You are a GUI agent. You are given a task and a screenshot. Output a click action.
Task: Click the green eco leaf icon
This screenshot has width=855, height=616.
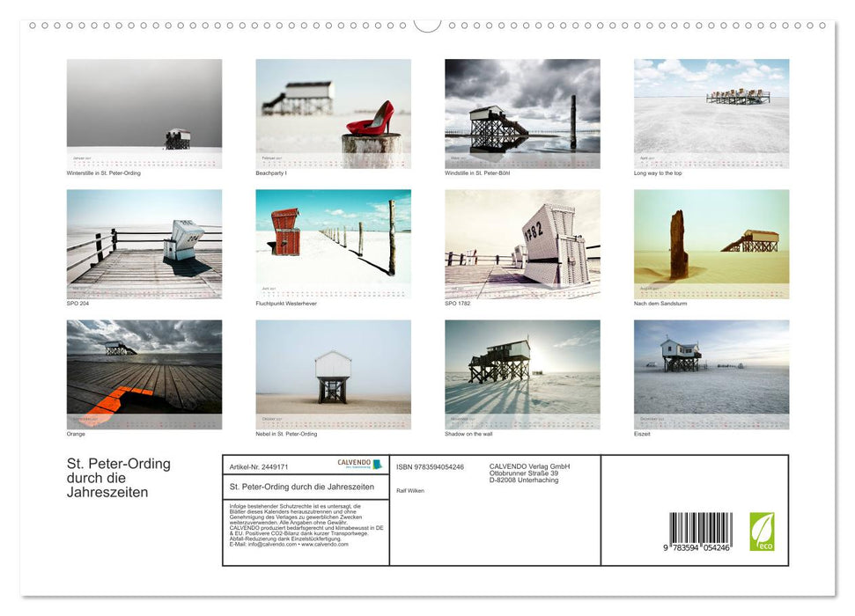pos(762,532)
